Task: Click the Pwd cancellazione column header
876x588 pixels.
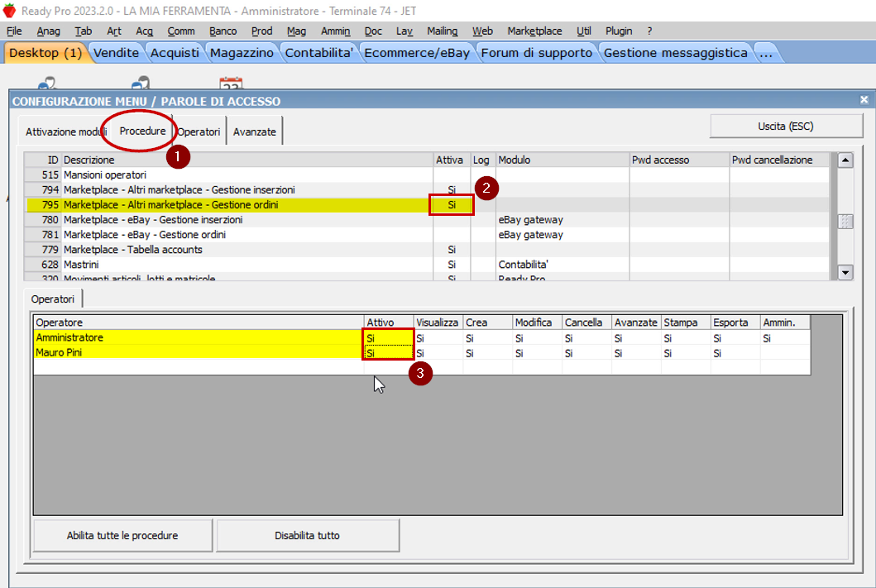Action: (779, 160)
